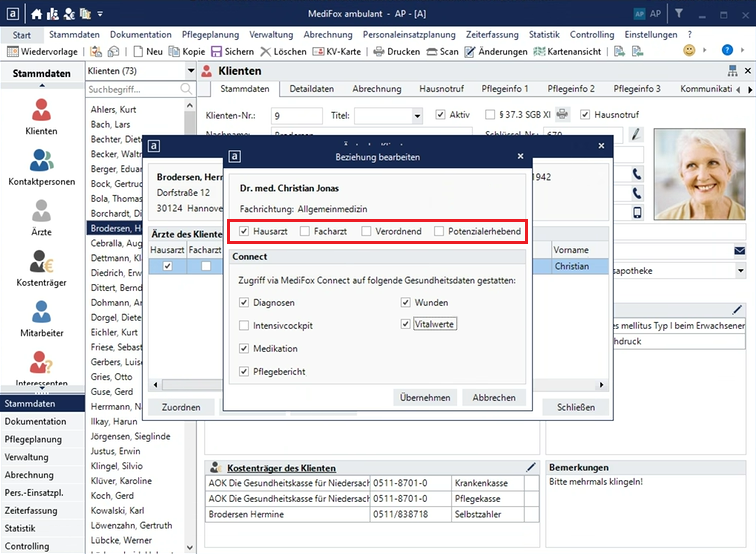Open the Klienten sidebar icon

click(40, 115)
